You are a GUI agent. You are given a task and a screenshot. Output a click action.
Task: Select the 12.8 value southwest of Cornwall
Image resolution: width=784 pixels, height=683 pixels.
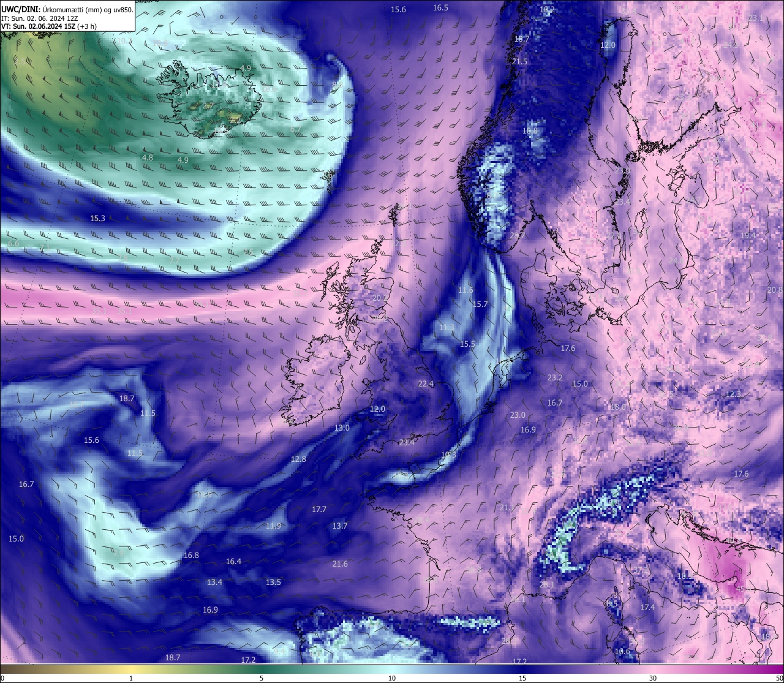[298, 459]
